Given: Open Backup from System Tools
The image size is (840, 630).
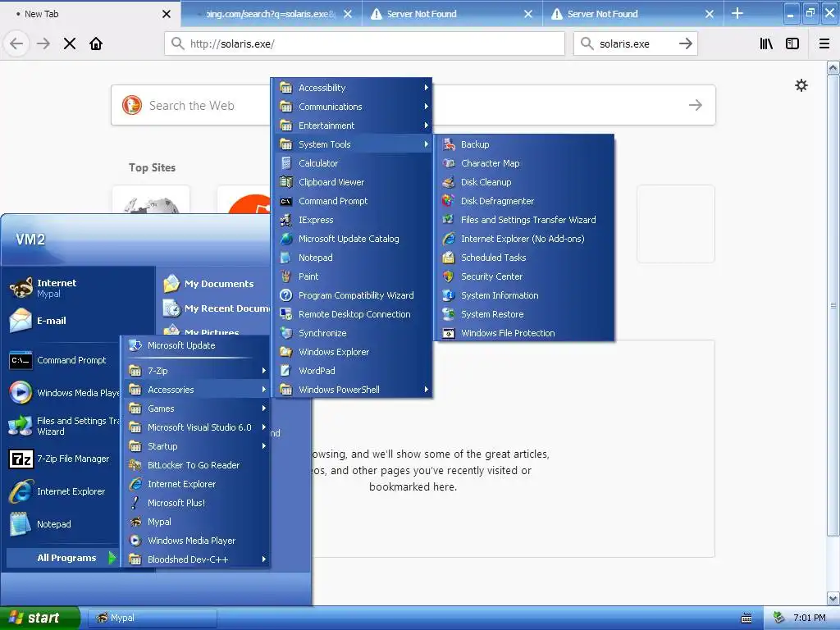Looking at the screenshot, I should click(x=523, y=144).
